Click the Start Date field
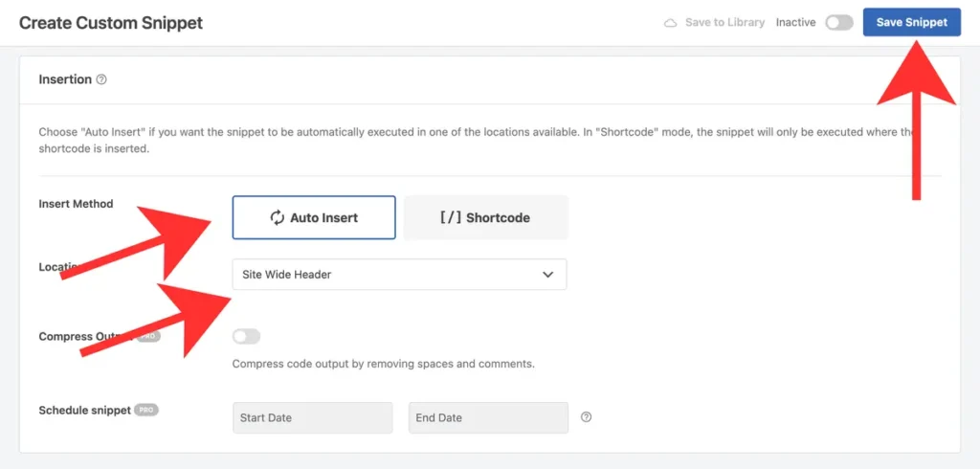980x469 pixels. coord(312,417)
